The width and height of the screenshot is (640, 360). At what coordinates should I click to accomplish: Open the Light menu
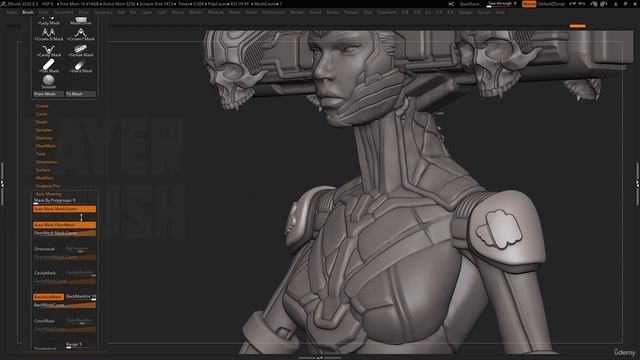pyautogui.click(x=162, y=12)
